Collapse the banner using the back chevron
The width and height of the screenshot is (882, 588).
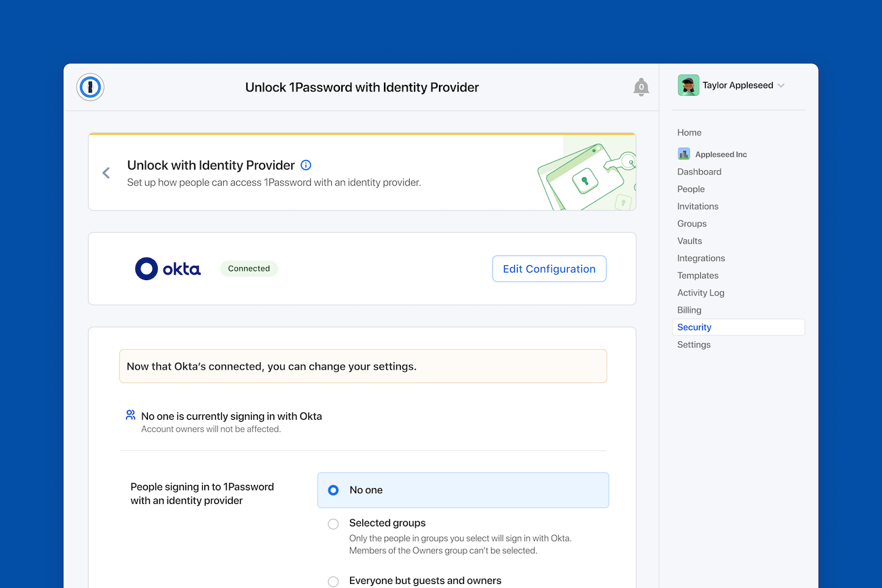[x=106, y=172]
